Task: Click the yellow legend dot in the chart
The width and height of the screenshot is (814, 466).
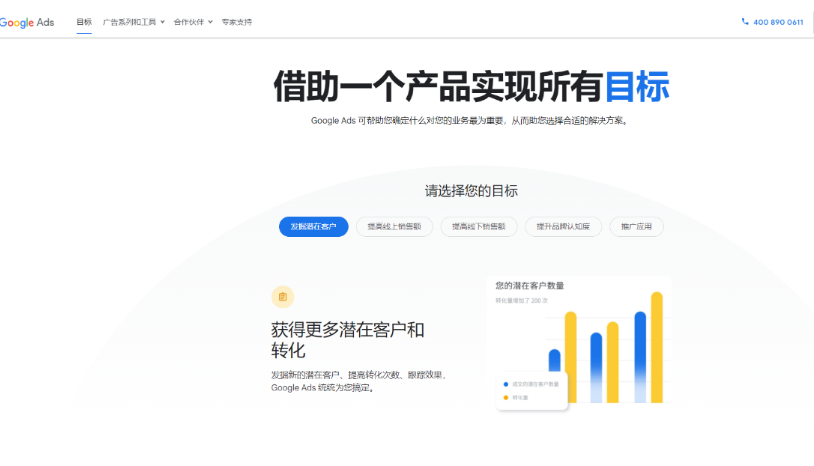Action: 504,397
